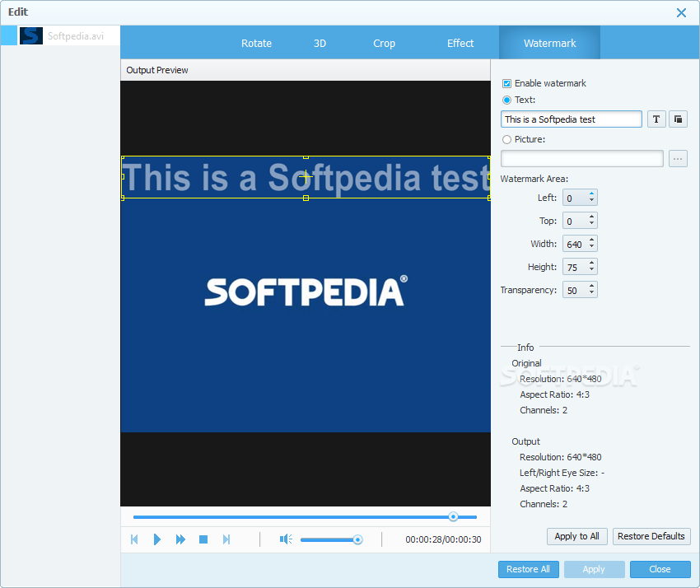Mute the preview volume speaker icon
The width and height of the screenshot is (700, 588).
286,539
